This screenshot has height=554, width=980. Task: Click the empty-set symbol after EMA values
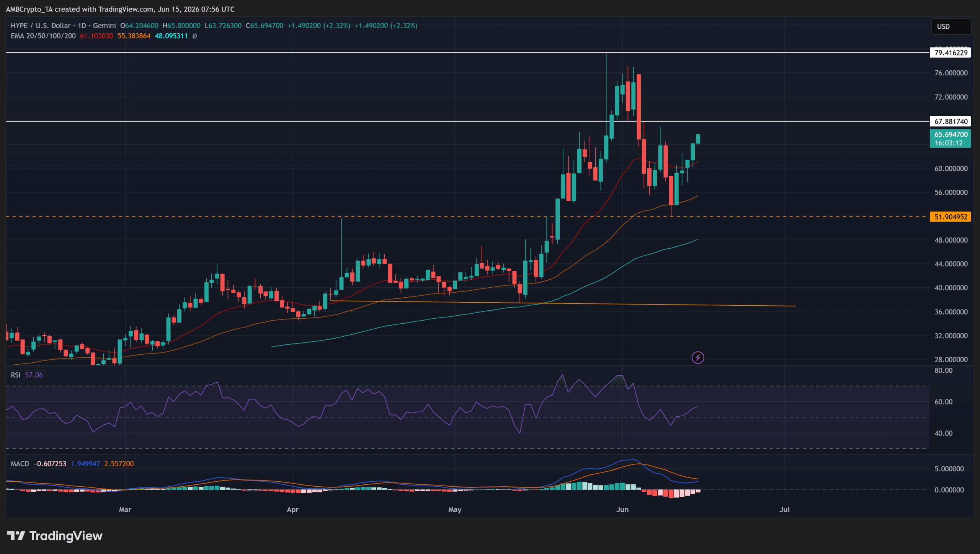(194, 36)
